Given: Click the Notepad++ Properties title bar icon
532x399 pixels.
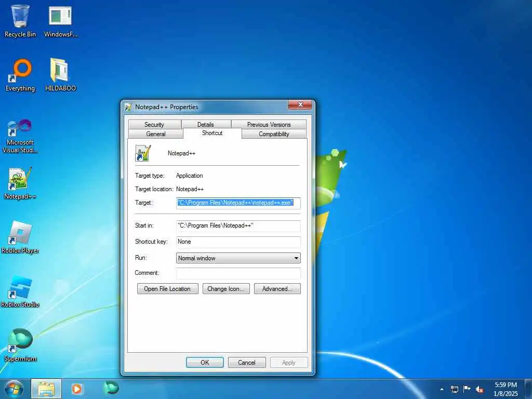Looking at the screenshot, I should pyautogui.click(x=129, y=107).
